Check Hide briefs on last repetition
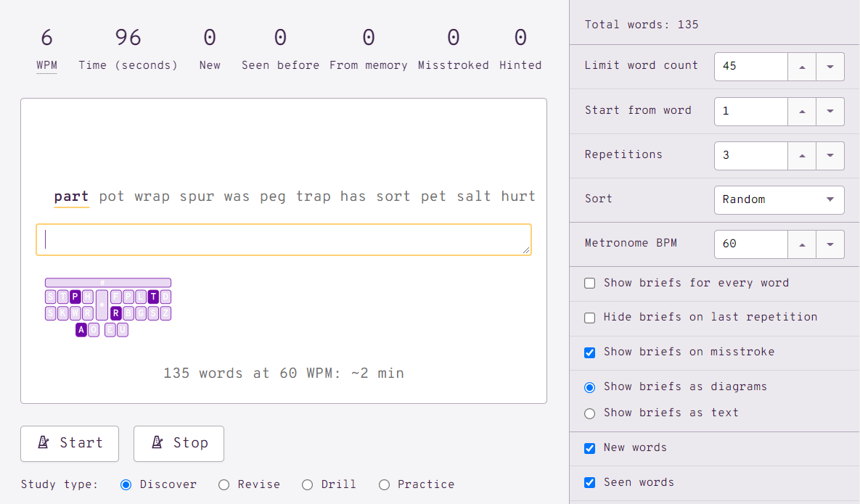Viewport: 860px width, 504px height. 590,318
